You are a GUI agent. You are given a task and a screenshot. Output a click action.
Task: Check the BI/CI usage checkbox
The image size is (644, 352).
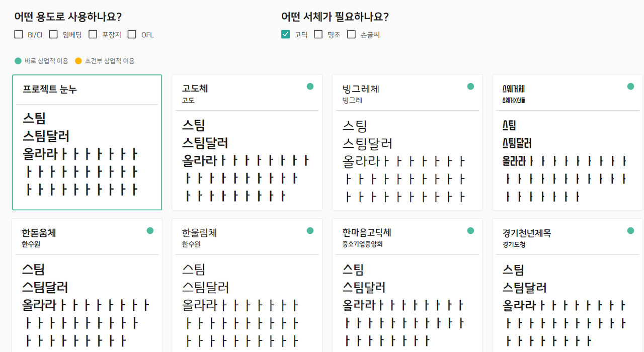click(19, 34)
